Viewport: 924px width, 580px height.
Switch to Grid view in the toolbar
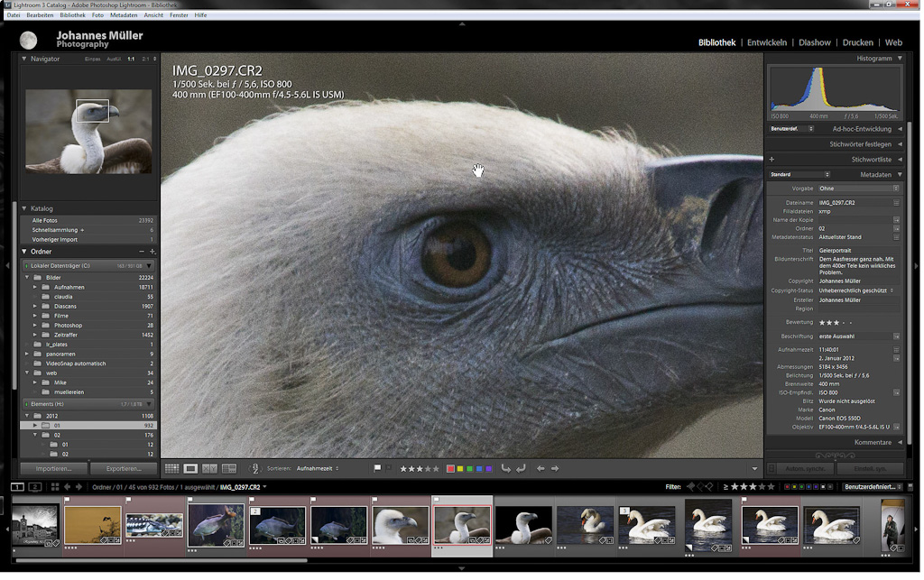click(x=171, y=469)
